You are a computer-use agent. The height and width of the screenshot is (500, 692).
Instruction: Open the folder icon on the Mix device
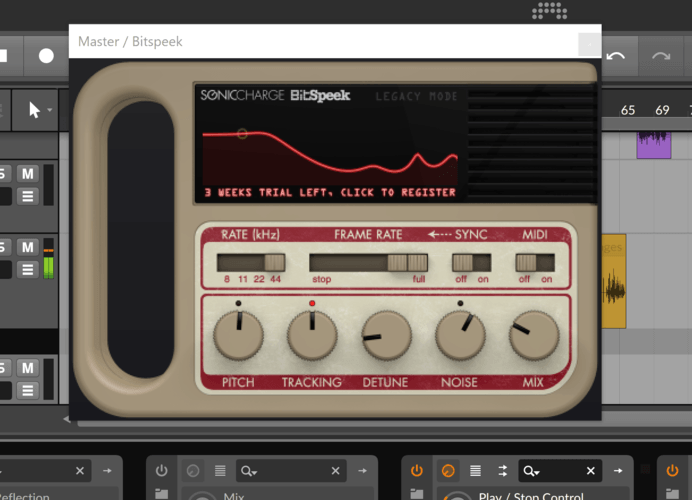162,494
